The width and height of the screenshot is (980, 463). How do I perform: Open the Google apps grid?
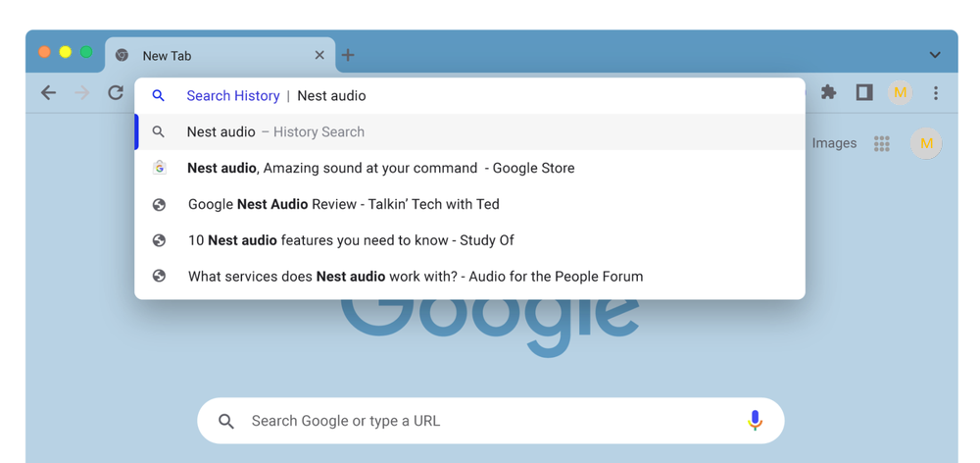[x=882, y=143]
